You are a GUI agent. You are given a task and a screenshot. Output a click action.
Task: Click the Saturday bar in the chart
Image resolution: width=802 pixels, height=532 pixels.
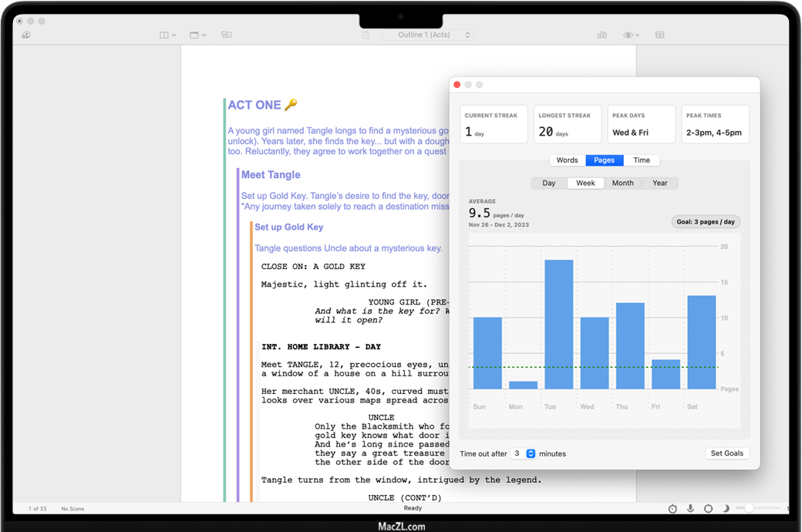point(702,342)
